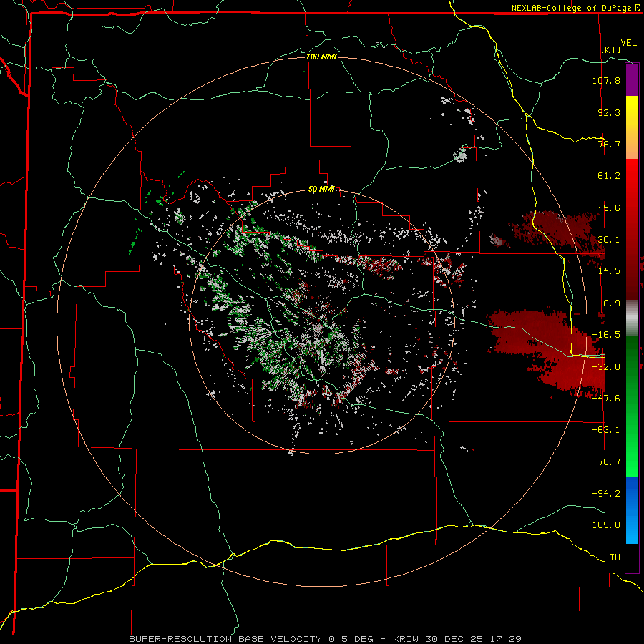
Task: Click the -94.2 velocity legend value
Action: 606,494
